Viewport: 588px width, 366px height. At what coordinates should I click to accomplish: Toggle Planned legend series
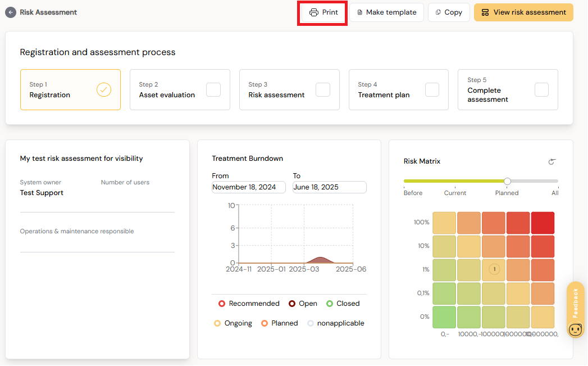point(280,323)
